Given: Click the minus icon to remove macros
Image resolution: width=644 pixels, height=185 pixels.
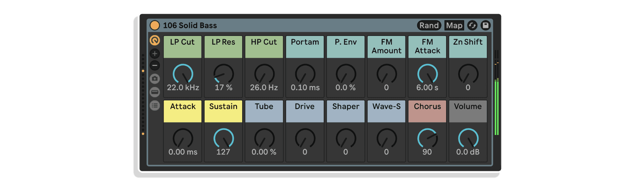Looking at the screenshot, I should coord(155,65).
